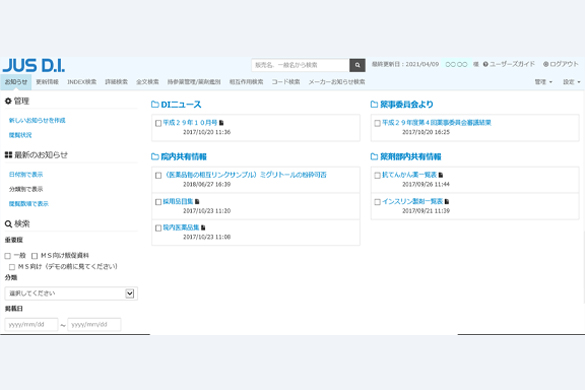Viewport: 585px width, 390px height.
Task: Go to the 詳細検索 tab
Action: tap(116, 82)
